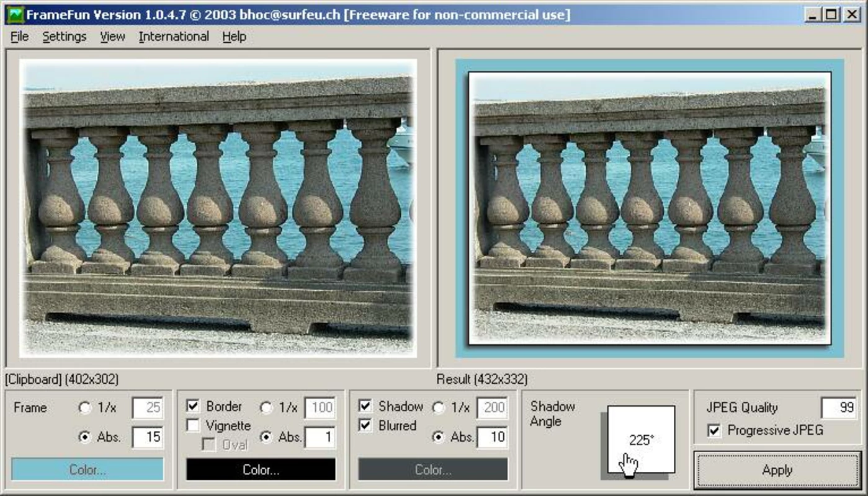The image size is (868, 496).
Task: Click the Border 1/x field showing 100
Action: [320, 407]
